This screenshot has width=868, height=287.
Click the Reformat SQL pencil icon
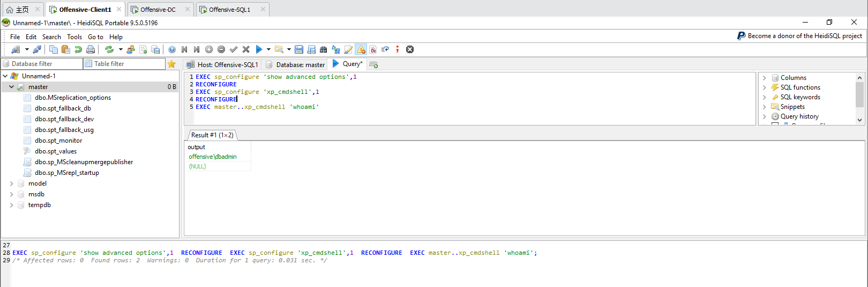pos(348,49)
